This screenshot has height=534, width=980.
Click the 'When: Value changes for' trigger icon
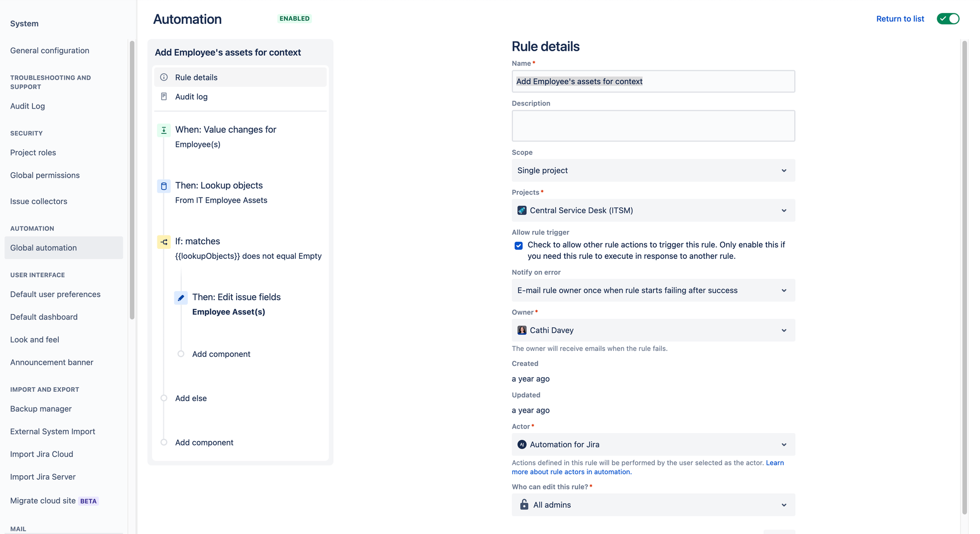[164, 130]
